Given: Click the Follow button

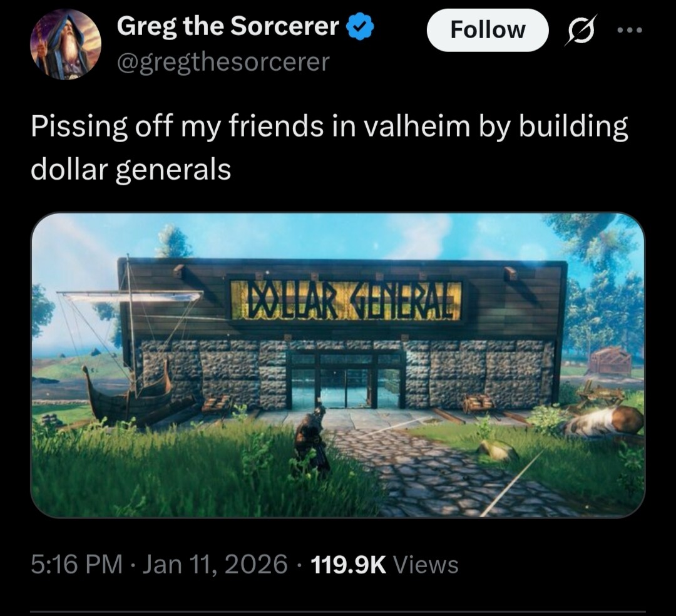Looking at the screenshot, I should tap(488, 30).
